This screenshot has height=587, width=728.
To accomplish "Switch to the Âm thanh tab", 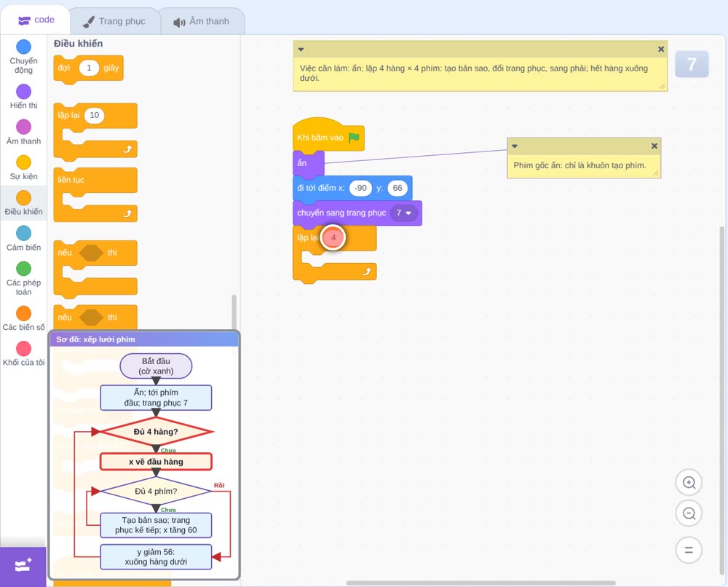I will tap(202, 21).
